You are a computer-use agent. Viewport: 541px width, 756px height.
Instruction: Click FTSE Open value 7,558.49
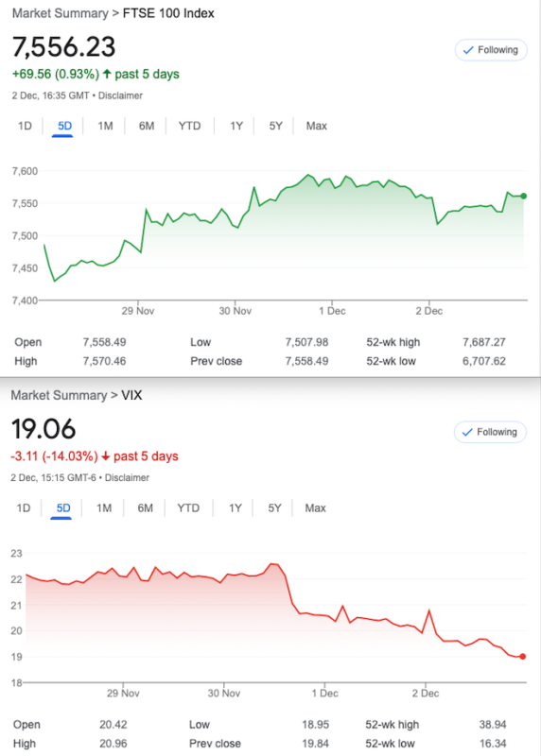(104, 342)
